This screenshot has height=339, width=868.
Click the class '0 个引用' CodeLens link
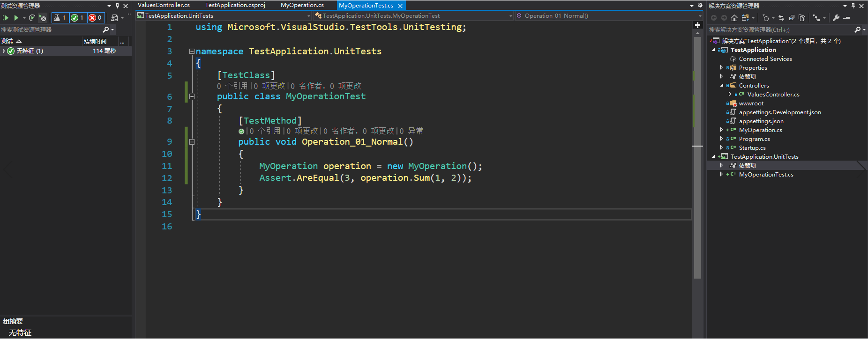tap(232, 86)
